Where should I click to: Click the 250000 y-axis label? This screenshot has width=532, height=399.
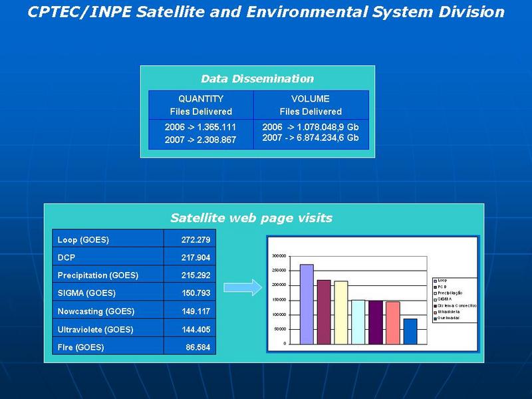[279, 271]
